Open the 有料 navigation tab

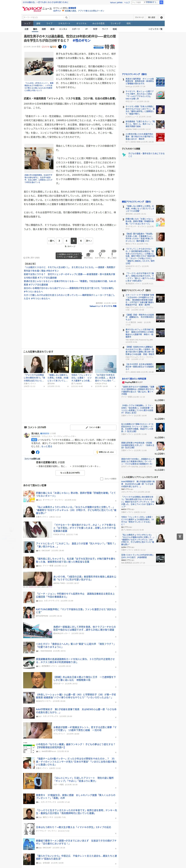(128, 24)
